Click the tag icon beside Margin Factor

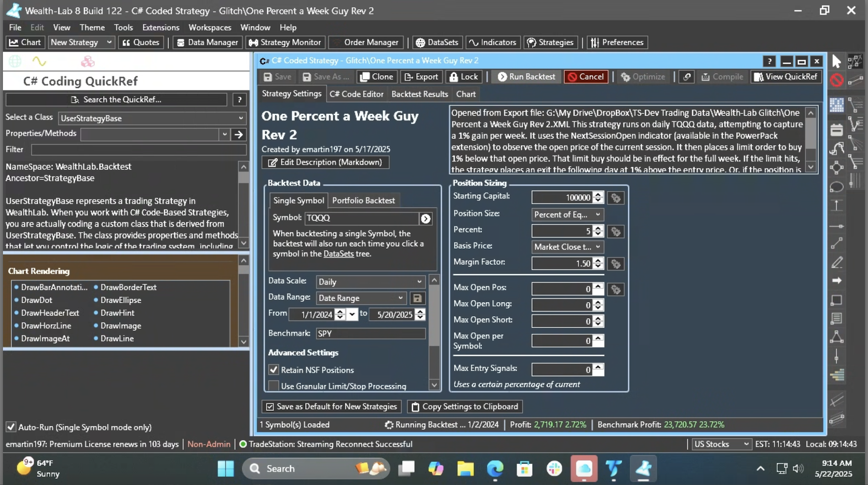[x=615, y=264]
